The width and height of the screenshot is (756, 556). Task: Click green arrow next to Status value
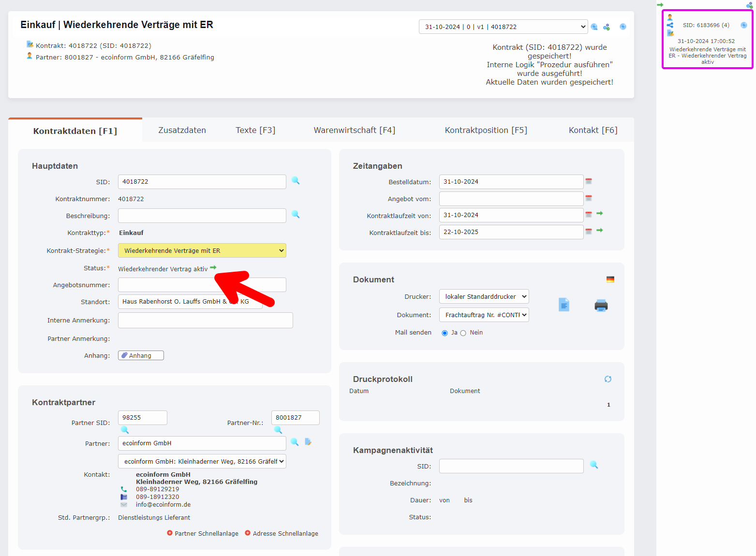click(x=213, y=268)
